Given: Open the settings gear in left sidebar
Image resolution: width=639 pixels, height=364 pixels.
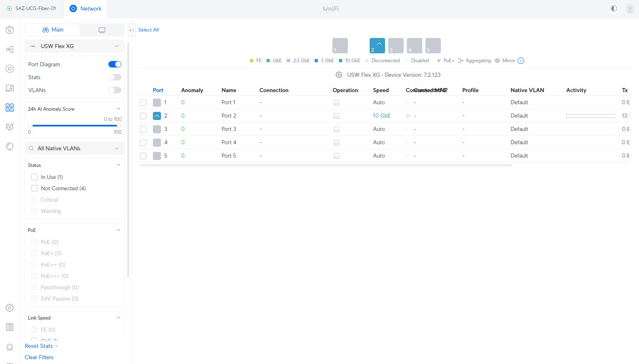Looking at the screenshot, I should click(10, 308).
